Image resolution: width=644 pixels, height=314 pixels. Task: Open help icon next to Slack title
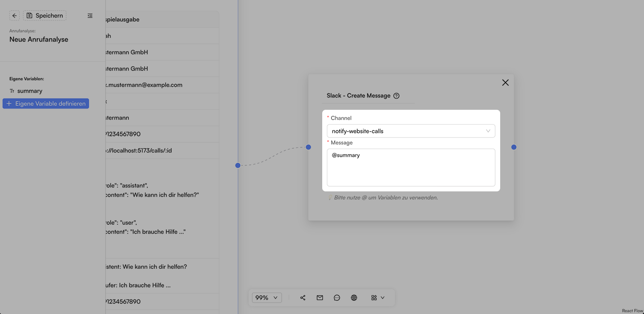[396, 96]
